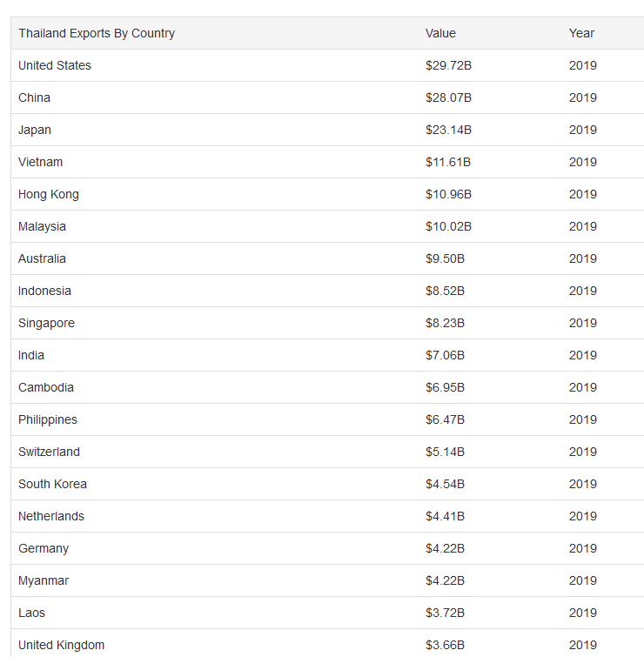Open the Hong Kong entry
This screenshot has height=657, width=644.
tap(48, 194)
